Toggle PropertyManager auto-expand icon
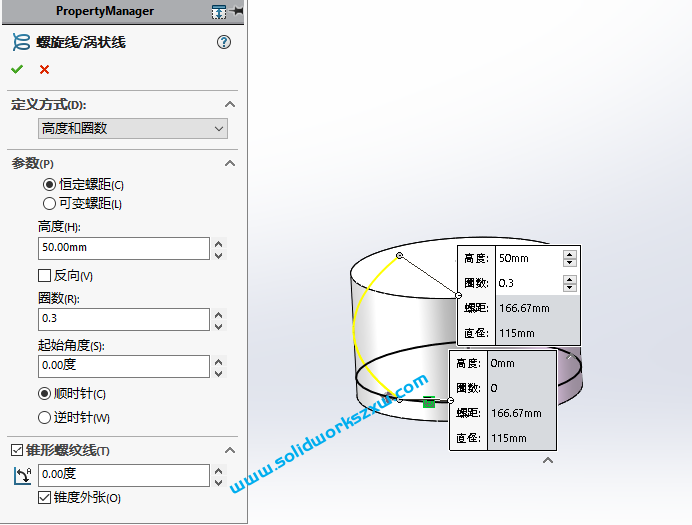 point(218,12)
